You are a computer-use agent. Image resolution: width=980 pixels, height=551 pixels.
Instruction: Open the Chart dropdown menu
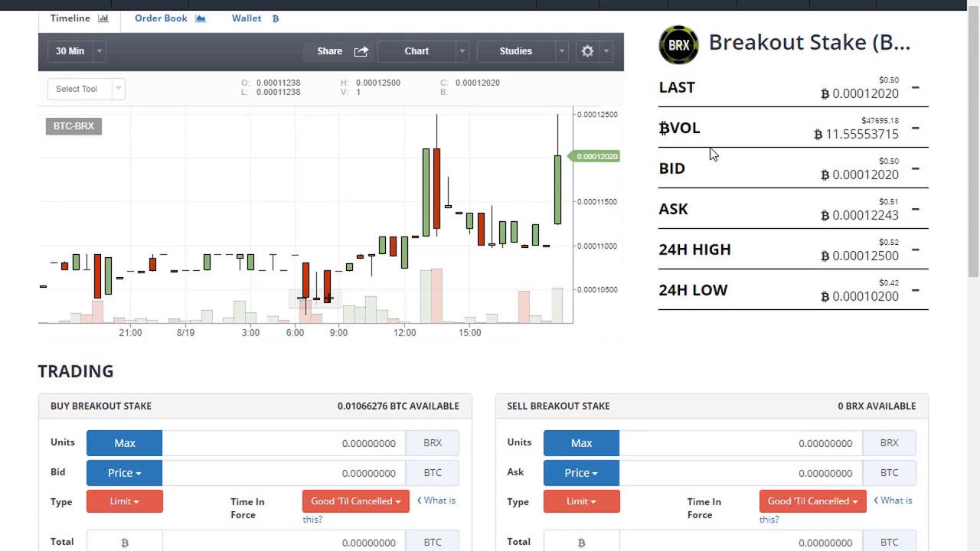coord(423,51)
